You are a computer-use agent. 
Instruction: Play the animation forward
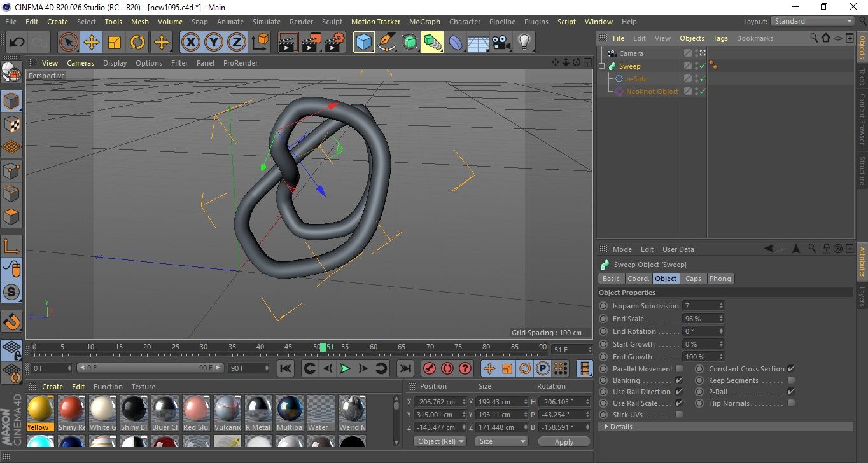point(344,368)
